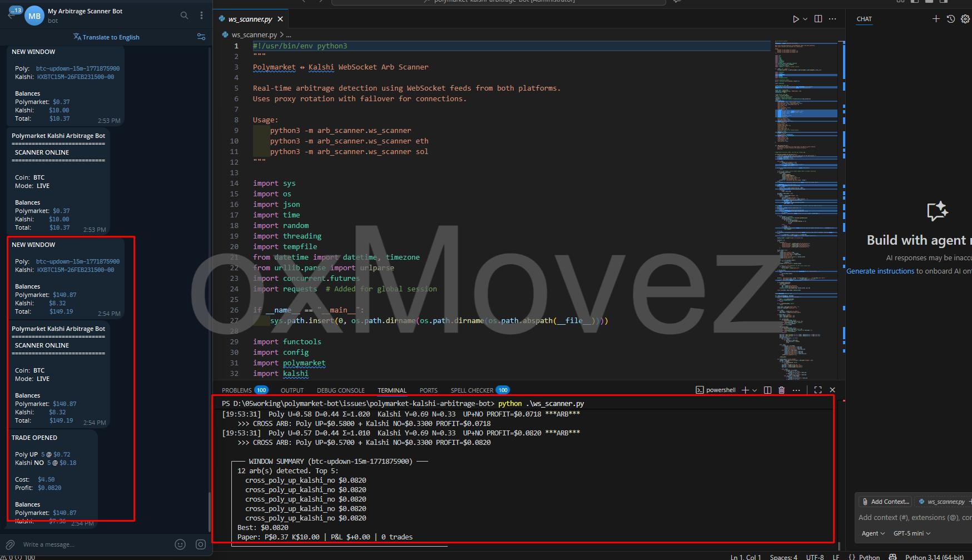Focus the chat prompt input box
Screen dimensions: 972x560
(x=915, y=517)
